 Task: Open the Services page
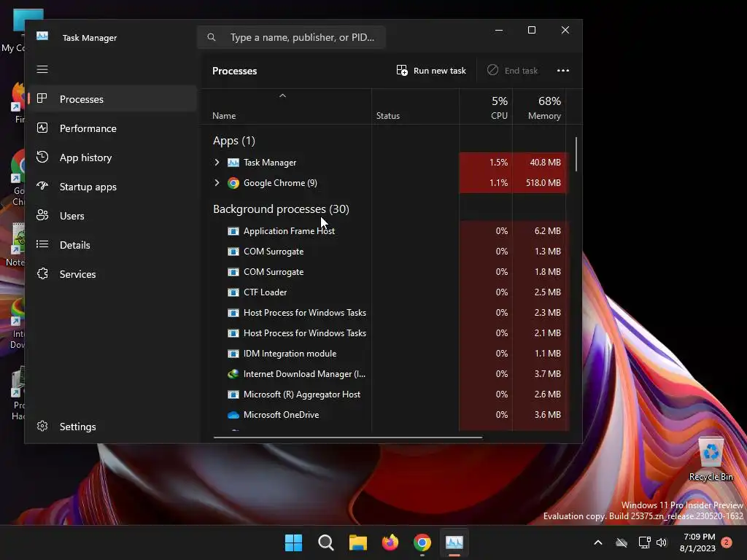click(112, 274)
